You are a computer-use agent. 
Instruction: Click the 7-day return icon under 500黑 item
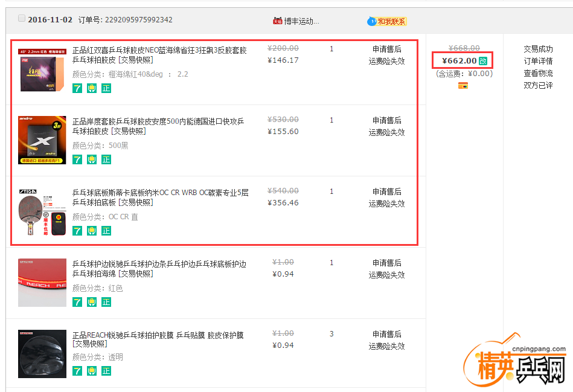click(77, 159)
